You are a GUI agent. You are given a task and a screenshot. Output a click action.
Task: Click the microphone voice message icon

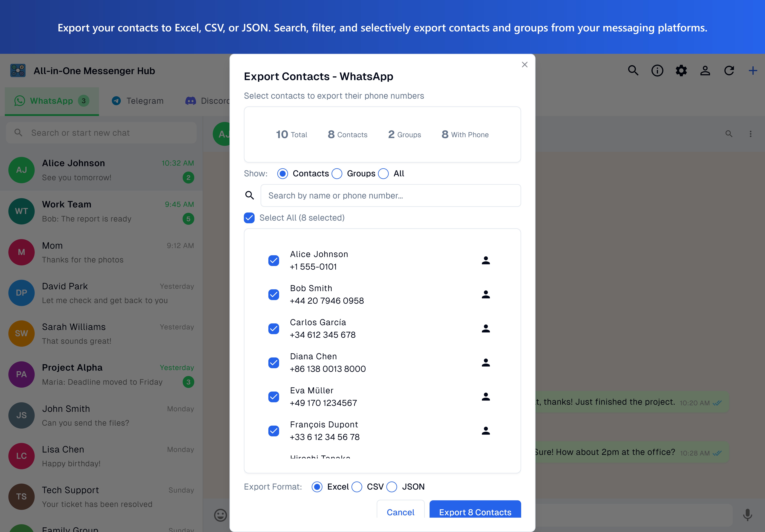(x=748, y=515)
